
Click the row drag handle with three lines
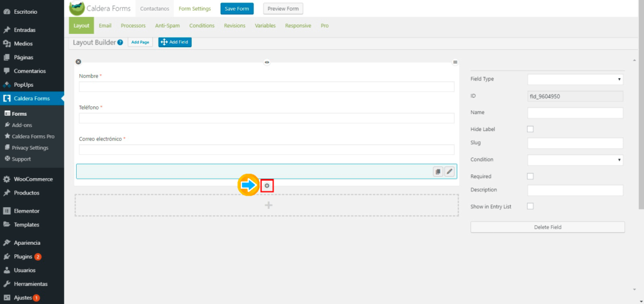coord(455,62)
